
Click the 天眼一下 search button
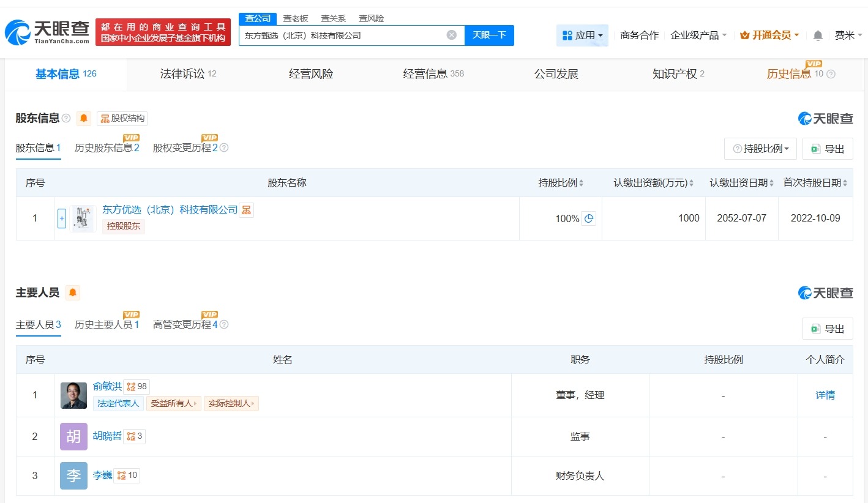490,35
